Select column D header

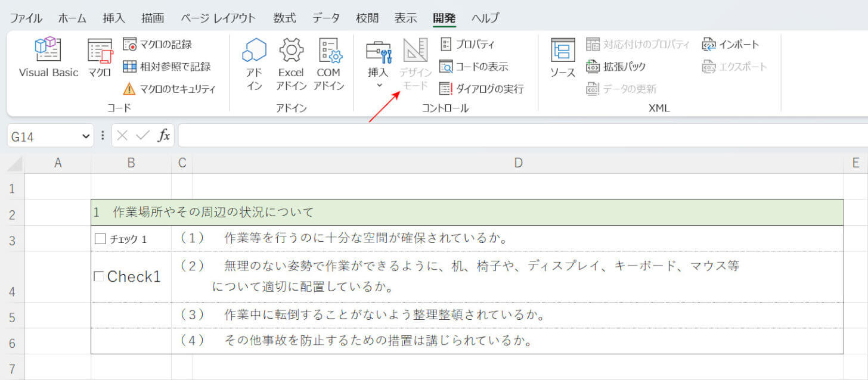pyautogui.click(x=517, y=163)
